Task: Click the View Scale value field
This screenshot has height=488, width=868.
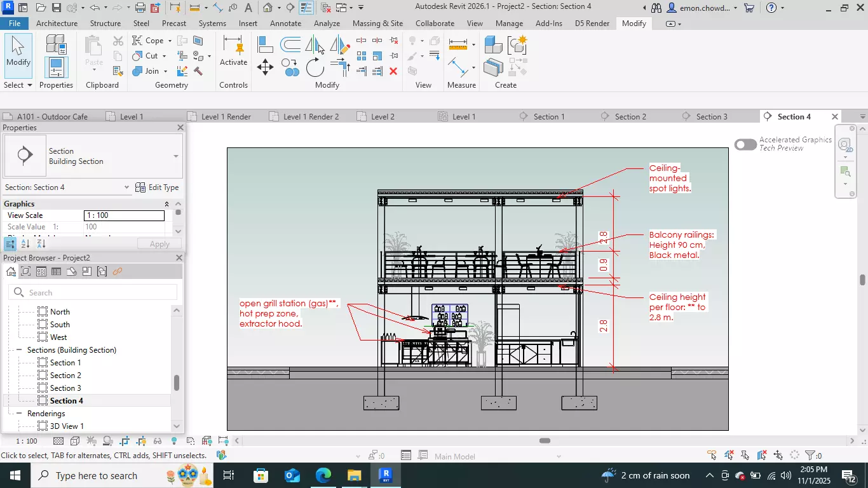Action: tap(124, 215)
